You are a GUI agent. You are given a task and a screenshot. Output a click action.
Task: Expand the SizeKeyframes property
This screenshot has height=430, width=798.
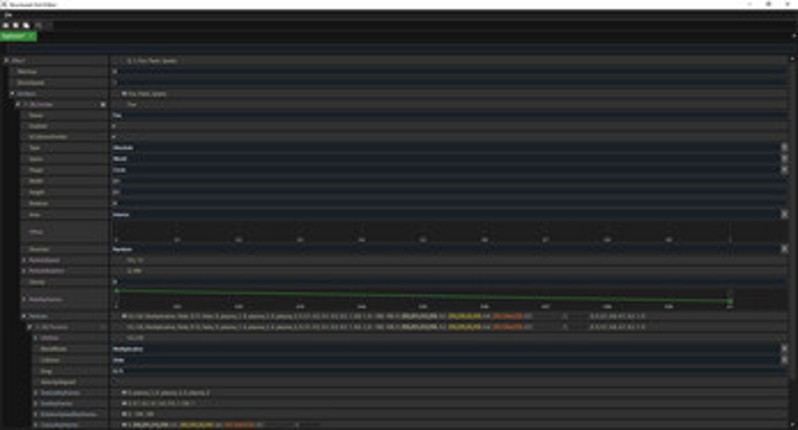click(x=36, y=404)
